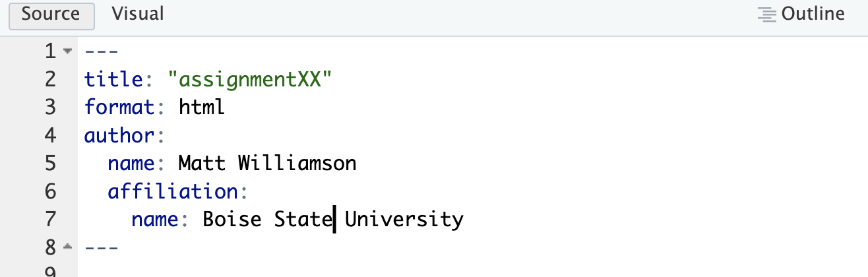Click the closing --- on line 8
This screenshot has height=277, width=868.
pos(102,247)
